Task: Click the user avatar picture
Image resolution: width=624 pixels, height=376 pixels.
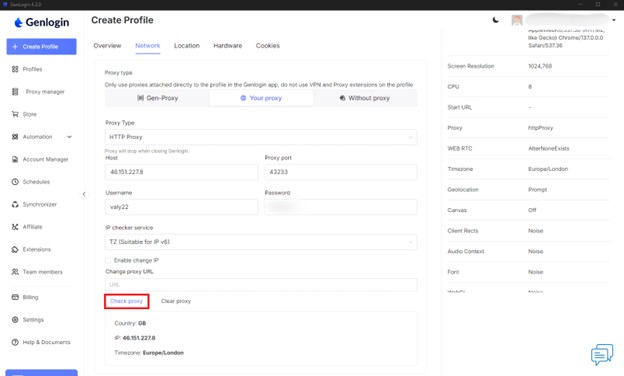Action: [x=517, y=20]
